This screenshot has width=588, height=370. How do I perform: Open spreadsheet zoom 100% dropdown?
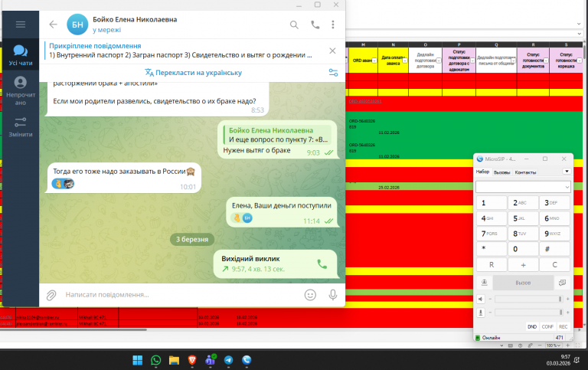554,345
